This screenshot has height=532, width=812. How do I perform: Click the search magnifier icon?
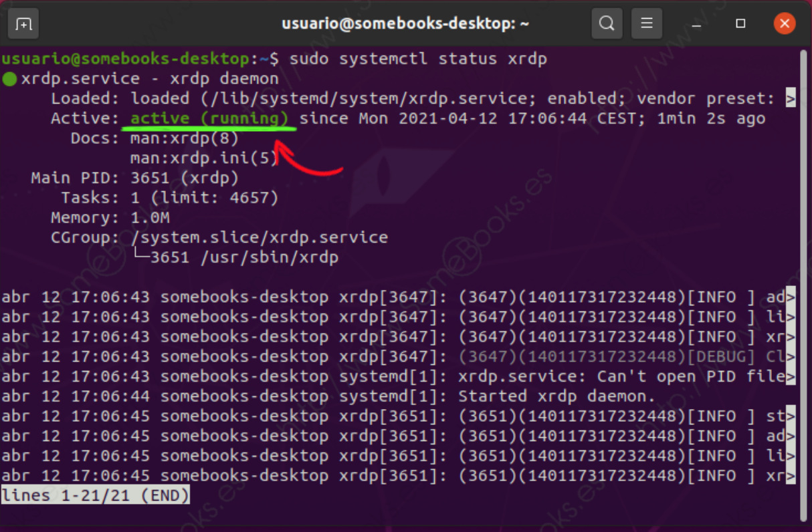[x=607, y=24]
